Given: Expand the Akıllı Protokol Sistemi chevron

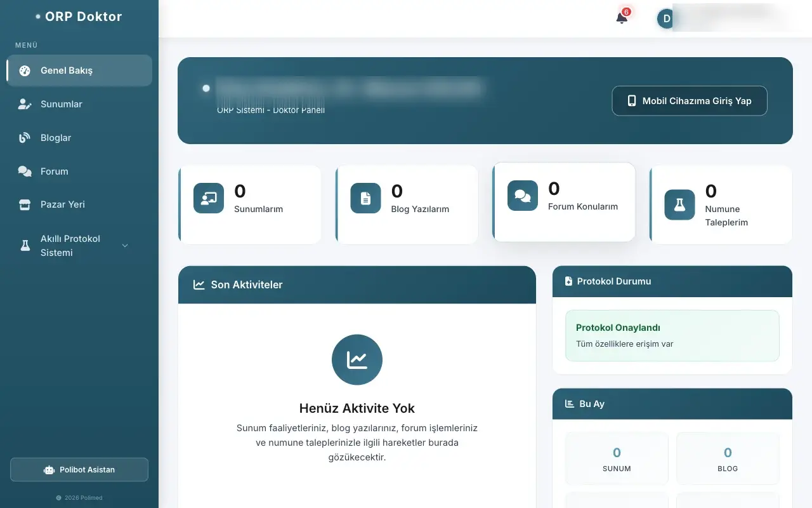Looking at the screenshot, I should click(x=125, y=246).
